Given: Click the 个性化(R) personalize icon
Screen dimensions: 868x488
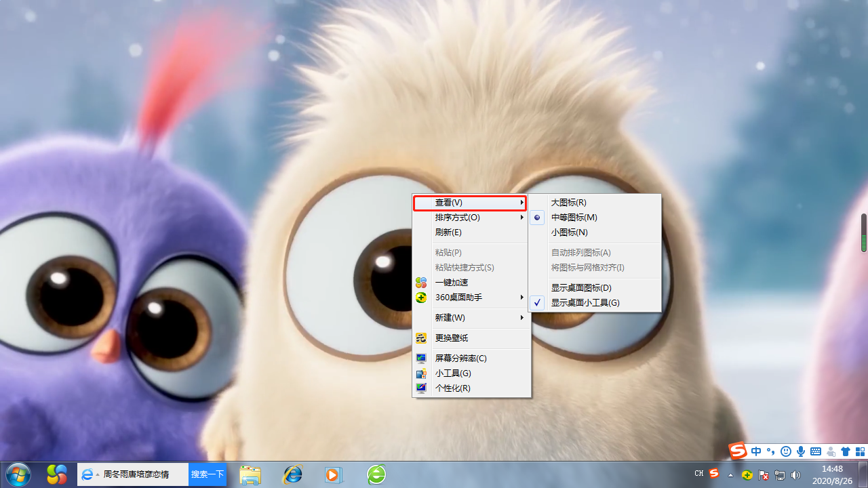Looking at the screenshot, I should click(421, 388).
